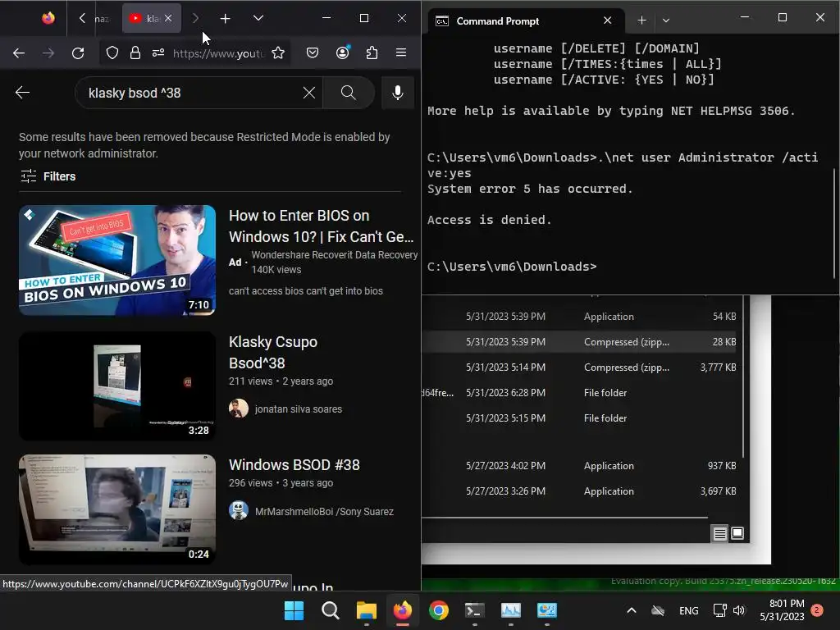Open network quick settings from tray

(x=719, y=610)
